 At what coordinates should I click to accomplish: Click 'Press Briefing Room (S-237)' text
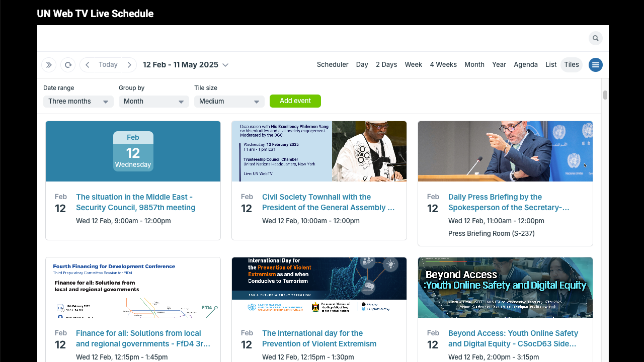[x=492, y=233]
